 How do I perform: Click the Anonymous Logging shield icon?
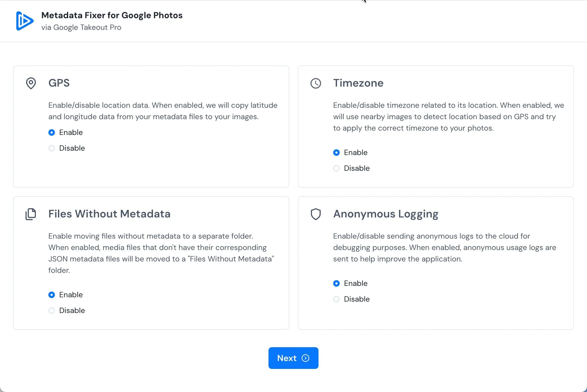[316, 214]
